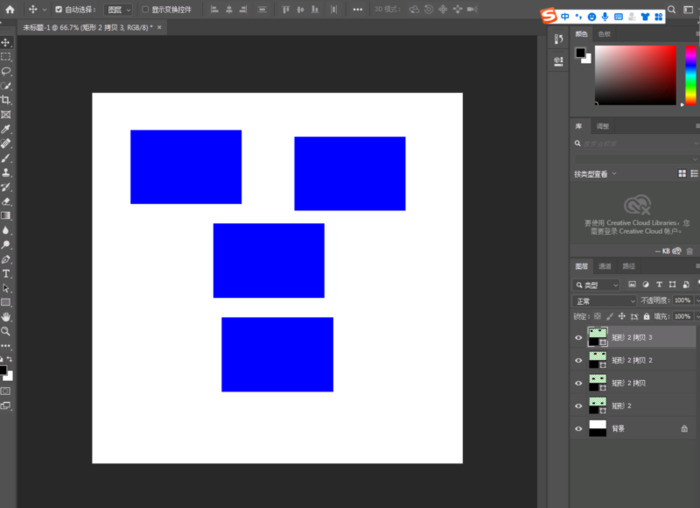Select the Hand tool
The width and height of the screenshot is (700, 508).
point(6,316)
